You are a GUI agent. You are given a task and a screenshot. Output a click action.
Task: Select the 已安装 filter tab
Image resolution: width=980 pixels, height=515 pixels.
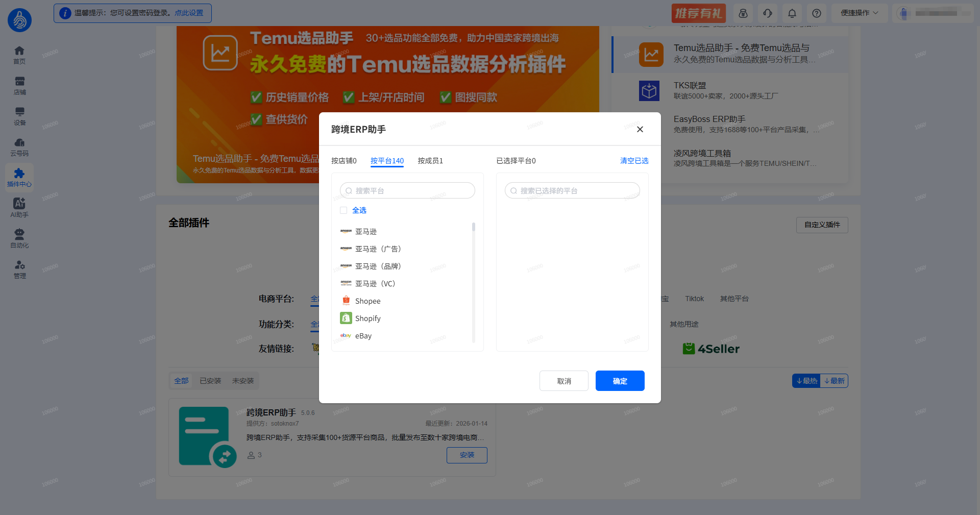210,381
